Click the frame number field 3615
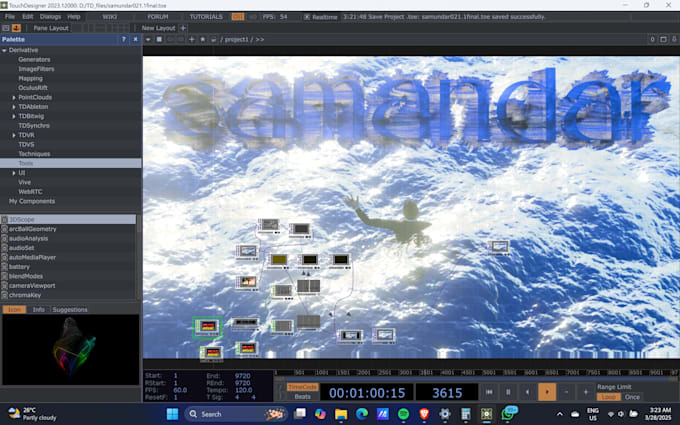This screenshot has width=680, height=425. (x=447, y=392)
